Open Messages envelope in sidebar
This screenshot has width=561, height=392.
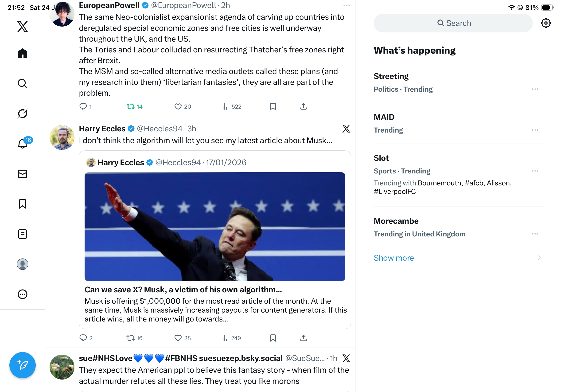coord(23,174)
